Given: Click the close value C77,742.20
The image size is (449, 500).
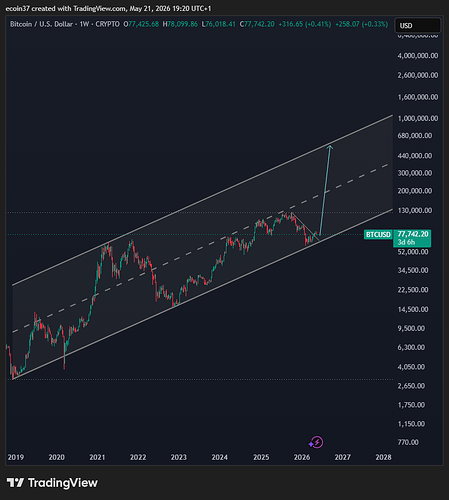Looking at the screenshot, I should (257, 24).
